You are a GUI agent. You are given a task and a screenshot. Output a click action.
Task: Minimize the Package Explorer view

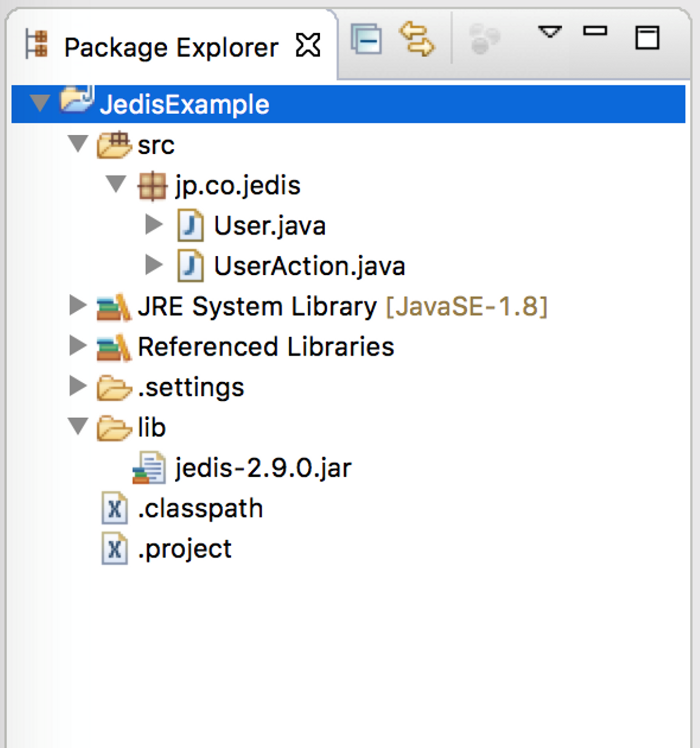pos(595,31)
